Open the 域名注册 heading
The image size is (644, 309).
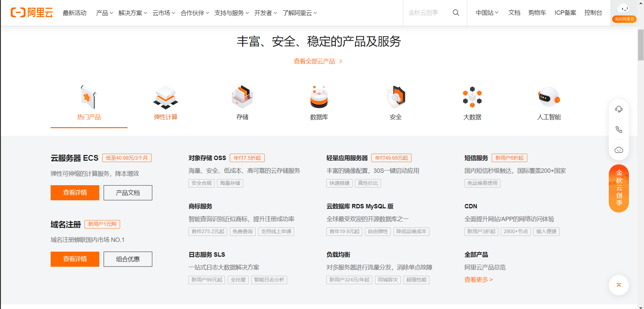tap(66, 224)
